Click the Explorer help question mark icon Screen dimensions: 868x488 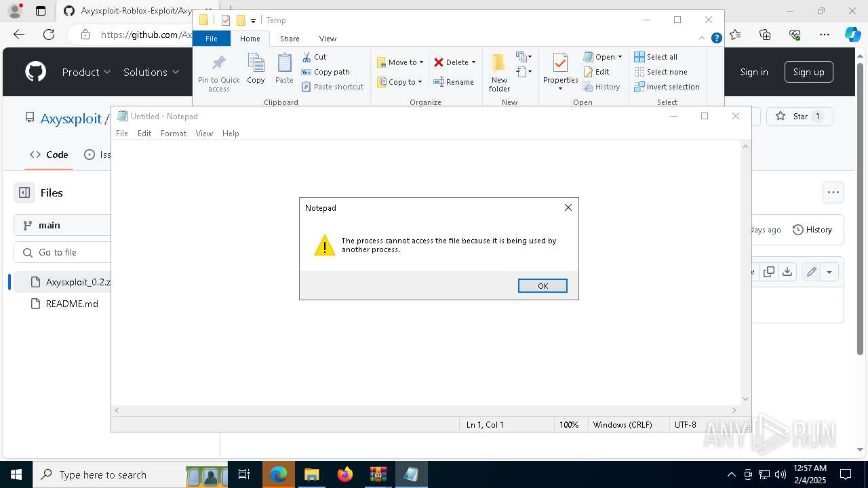pos(716,39)
